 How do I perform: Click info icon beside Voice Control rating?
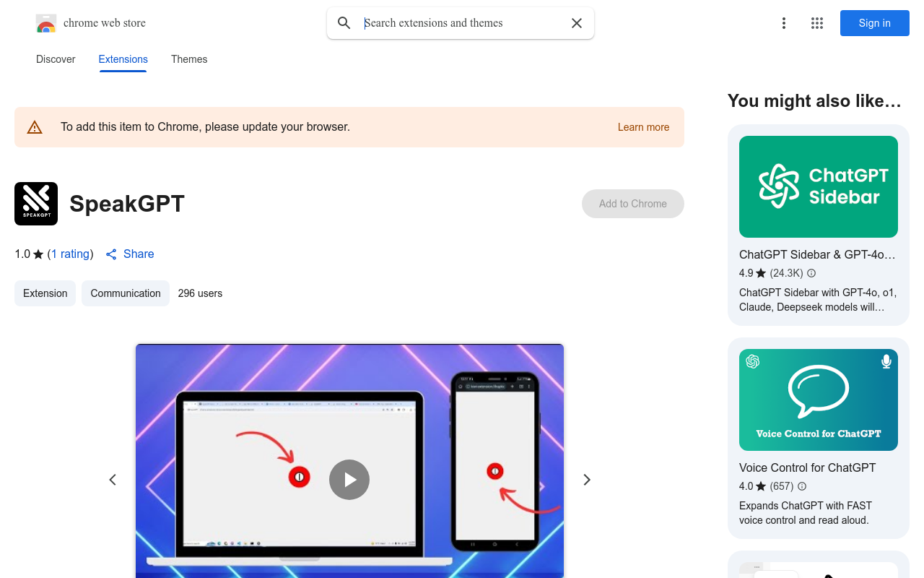pos(802,486)
